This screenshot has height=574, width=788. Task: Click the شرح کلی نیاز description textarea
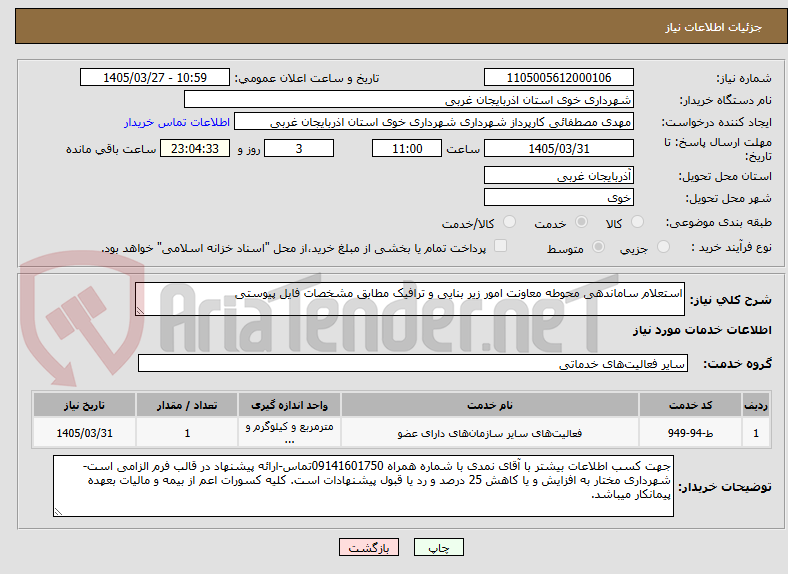tap(410, 299)
